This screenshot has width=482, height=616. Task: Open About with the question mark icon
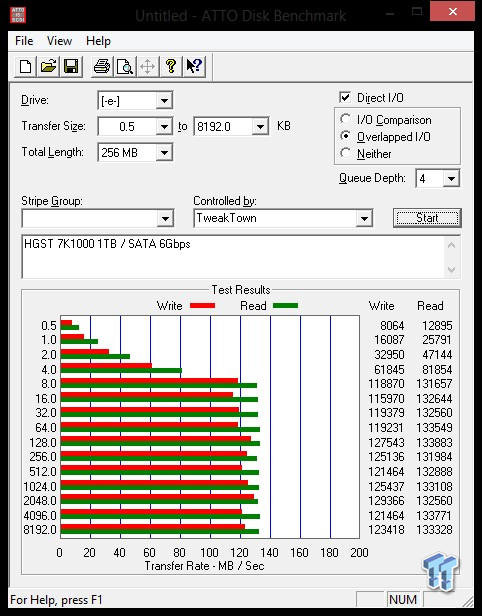[171, 66]
